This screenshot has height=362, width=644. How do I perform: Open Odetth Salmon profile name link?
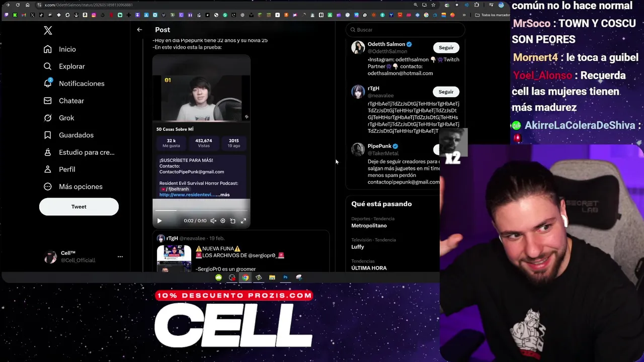[x=386, y=44]
